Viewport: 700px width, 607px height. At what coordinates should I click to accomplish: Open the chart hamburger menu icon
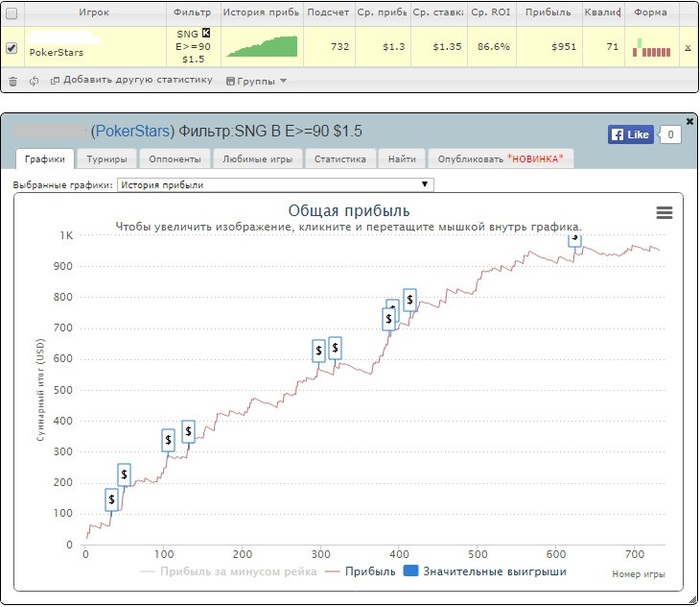tap(664, 212)
